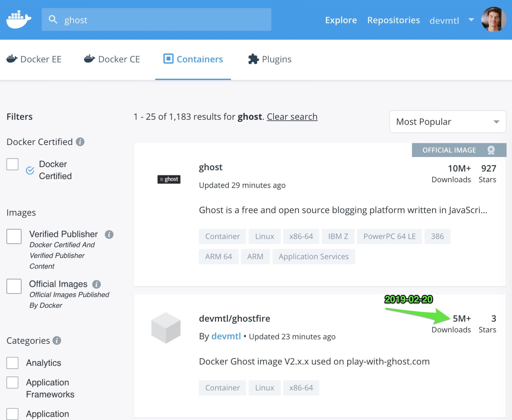Click the IBM Z tag on ghost
Viewport: 512px width, 420px height.
[338, 236]
